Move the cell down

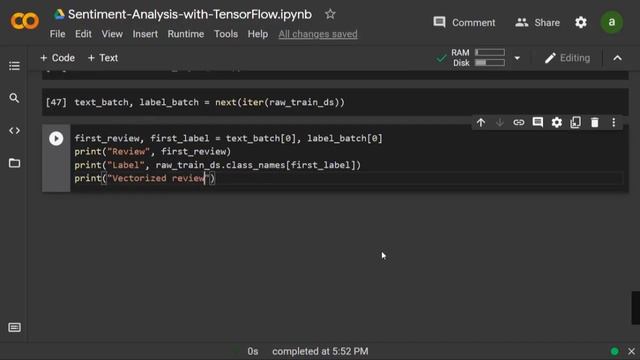pos(500,122)
